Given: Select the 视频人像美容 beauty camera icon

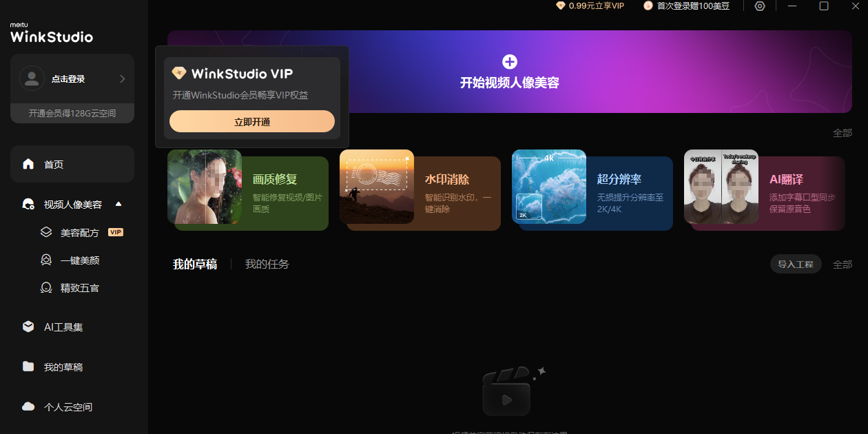Looking at the screenshot, I should pyautogui.click(x=28, y=204).
